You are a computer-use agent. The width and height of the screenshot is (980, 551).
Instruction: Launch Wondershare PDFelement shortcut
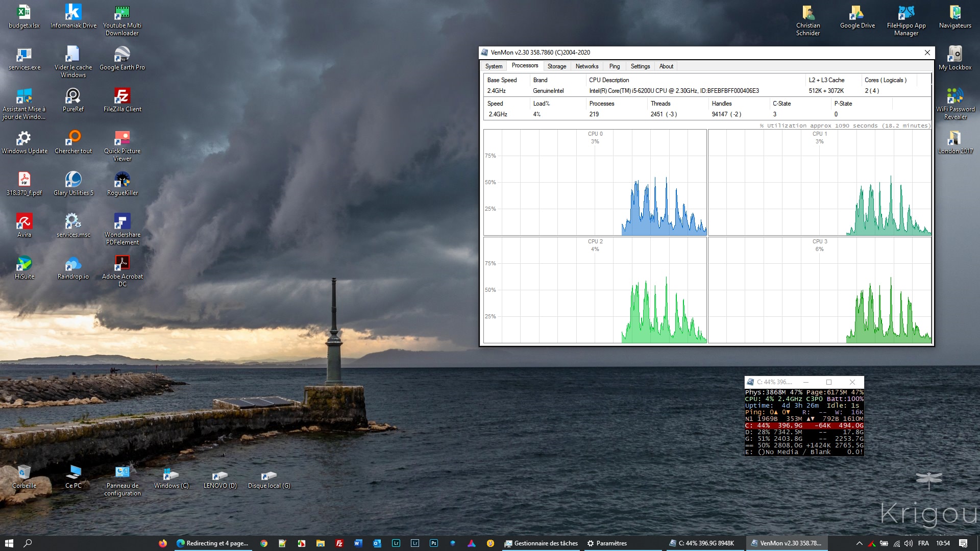pyautogui.click(x=122, y=229)
